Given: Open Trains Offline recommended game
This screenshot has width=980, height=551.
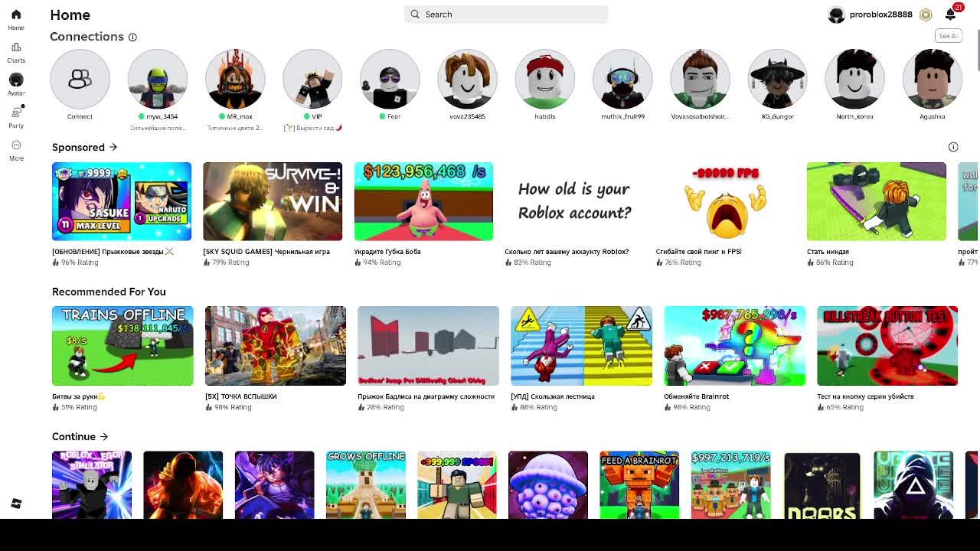Looking at the screenshot, I should coord(122,346).
